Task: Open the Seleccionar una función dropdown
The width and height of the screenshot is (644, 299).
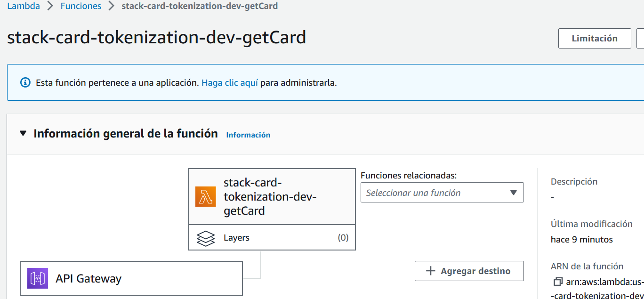Action: coord(442,192)
